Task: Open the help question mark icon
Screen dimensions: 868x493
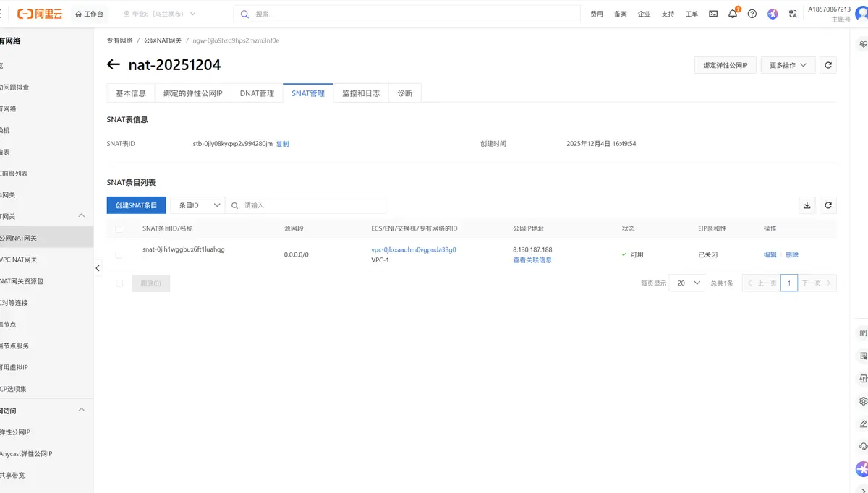Action: tap(752, 14)
